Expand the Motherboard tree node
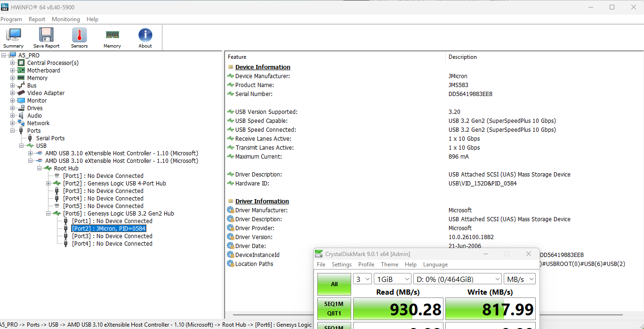644x329 pixels. click(x=13, y=71)
